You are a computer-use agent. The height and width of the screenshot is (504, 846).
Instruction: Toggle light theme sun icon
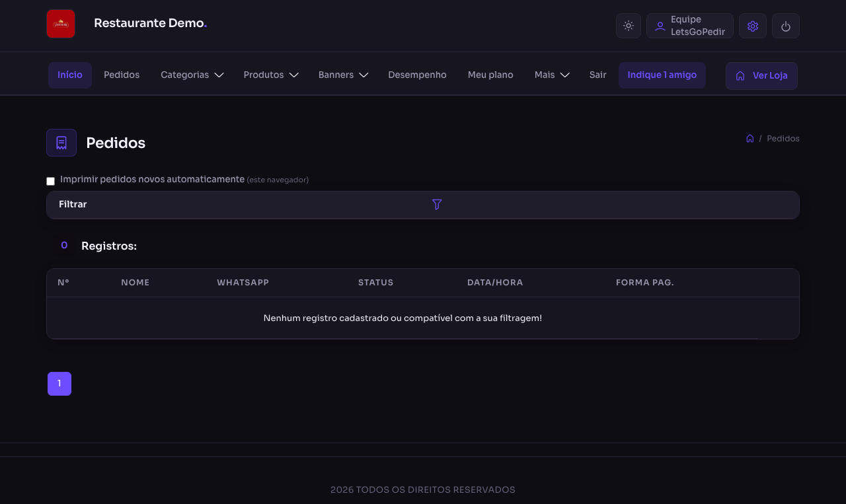[629, 26]
